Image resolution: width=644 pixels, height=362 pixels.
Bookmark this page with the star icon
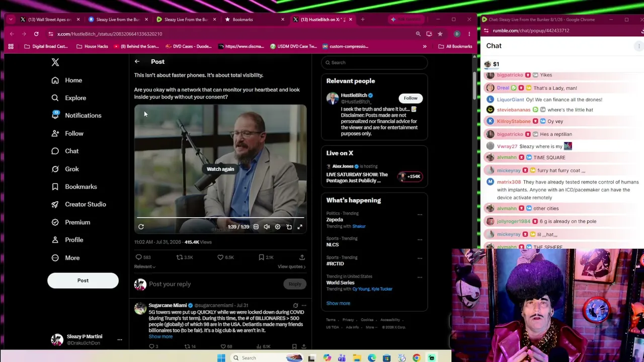[440, 34]
